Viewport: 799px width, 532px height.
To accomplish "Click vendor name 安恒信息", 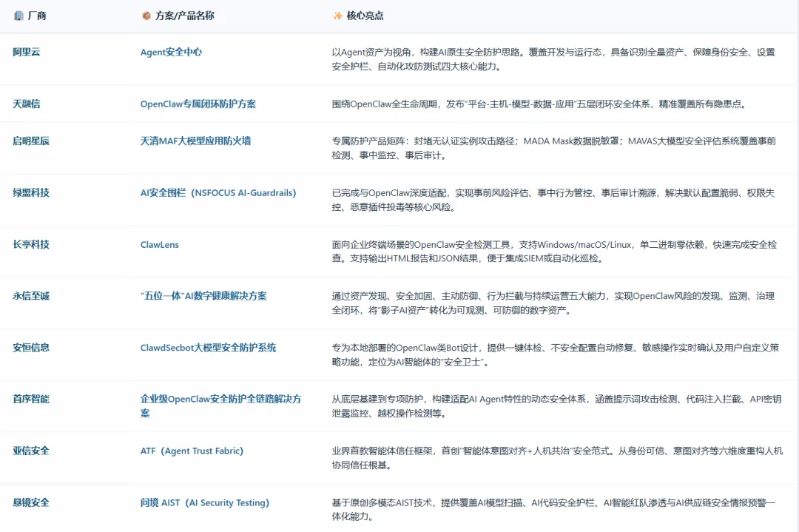I will pyautogui.click(x=31, y=348).
